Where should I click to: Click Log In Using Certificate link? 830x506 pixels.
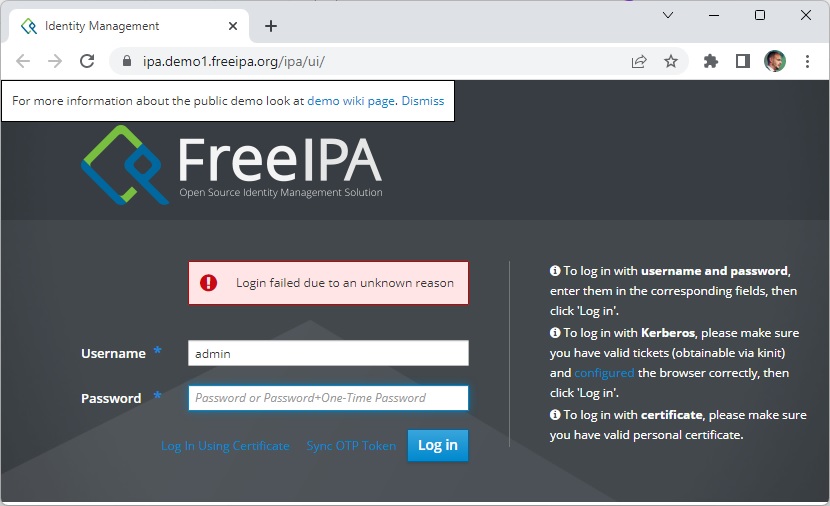coord(225,446)
